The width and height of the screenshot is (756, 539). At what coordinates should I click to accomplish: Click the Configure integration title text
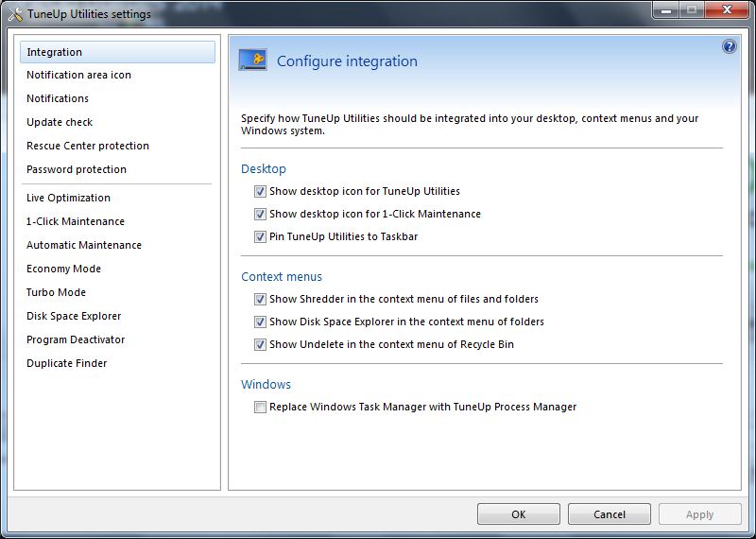tap(347, 61)
